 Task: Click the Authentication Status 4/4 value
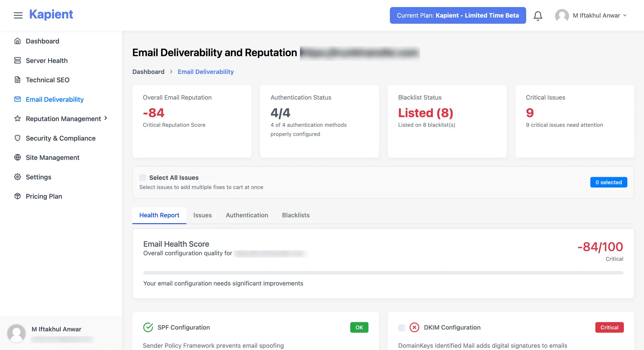280,113
